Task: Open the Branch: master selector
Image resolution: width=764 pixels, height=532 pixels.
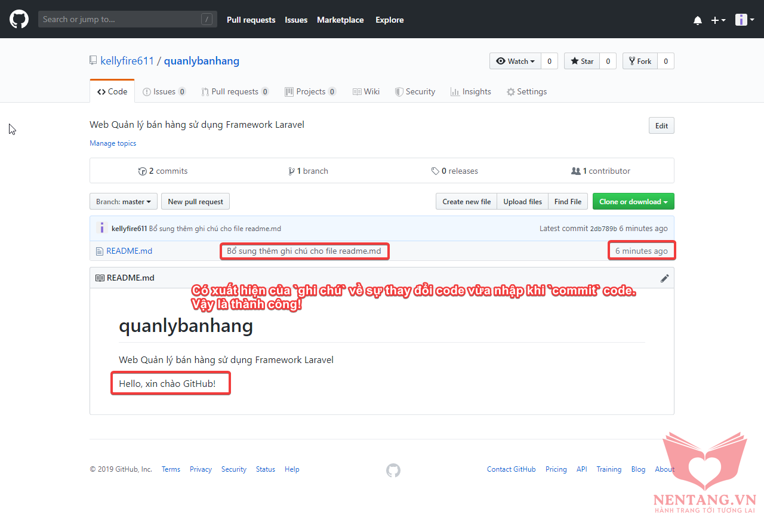Action: pos(123,202)
